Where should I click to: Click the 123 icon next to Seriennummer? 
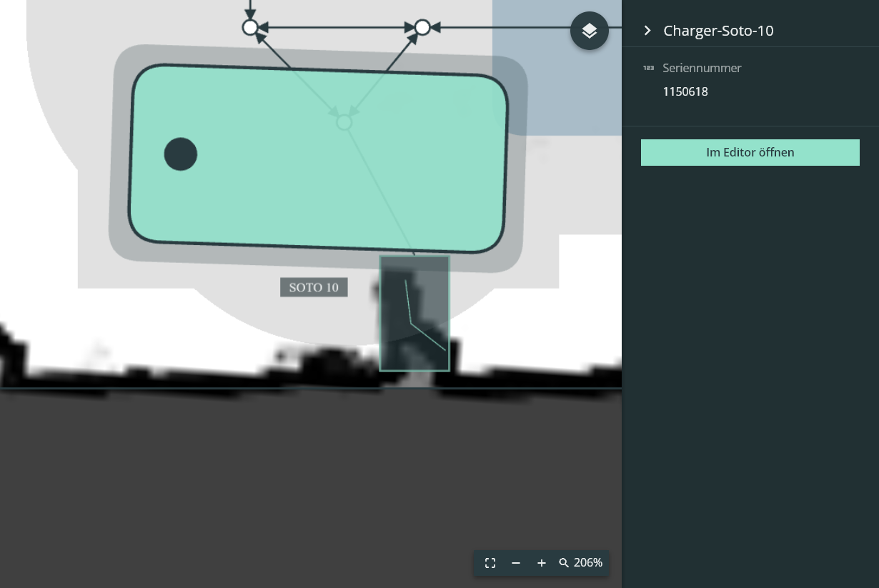click(x=649, y=68)
